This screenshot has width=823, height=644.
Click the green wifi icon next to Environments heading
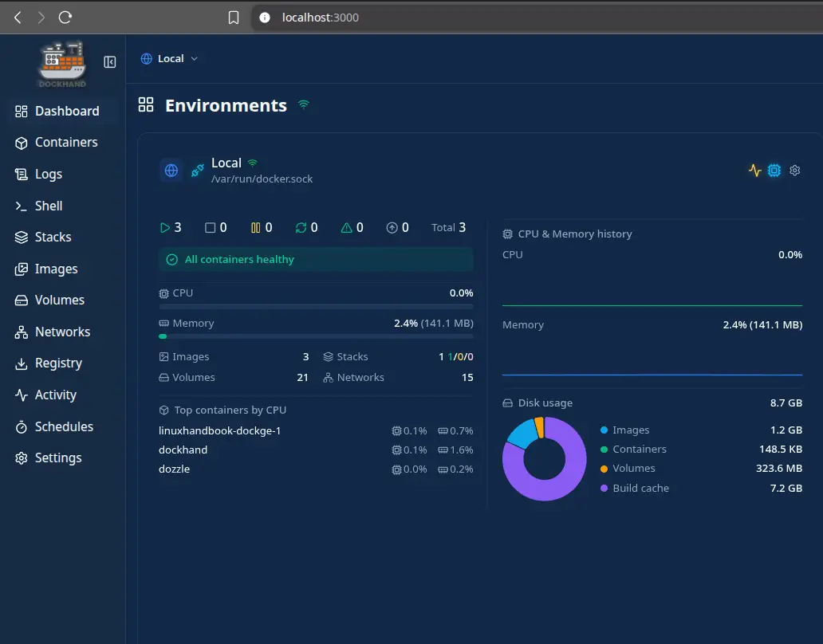(303, 103)
